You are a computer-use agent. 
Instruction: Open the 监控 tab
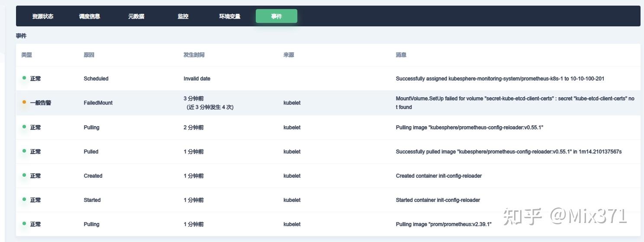[183, 16]
